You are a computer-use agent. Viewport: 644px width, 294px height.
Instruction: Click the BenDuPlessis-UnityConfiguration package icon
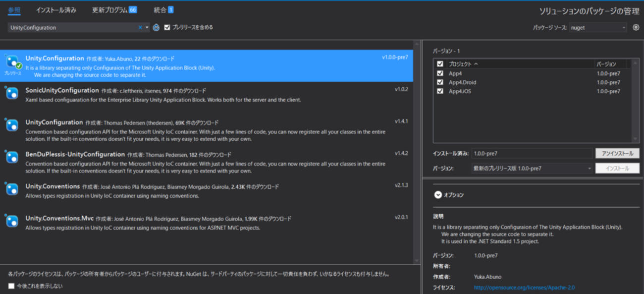coord(12,157)
